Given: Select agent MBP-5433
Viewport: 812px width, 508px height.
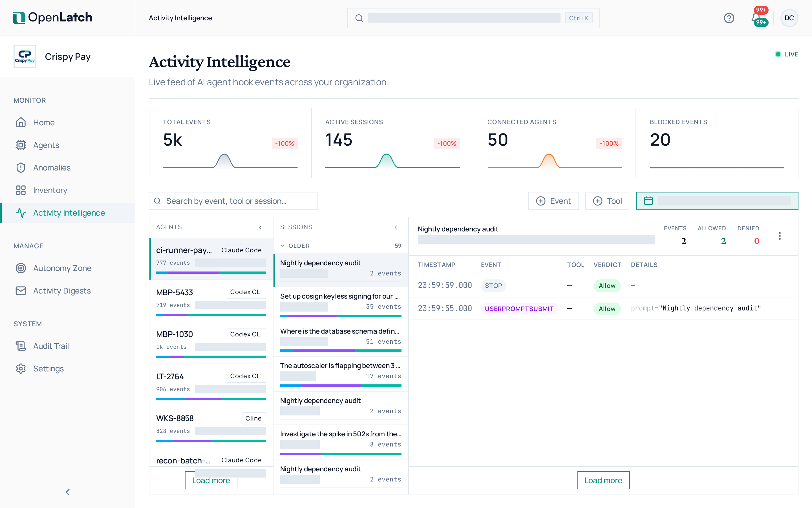Looking at the screenshot, I should click(x=211, y=301).
